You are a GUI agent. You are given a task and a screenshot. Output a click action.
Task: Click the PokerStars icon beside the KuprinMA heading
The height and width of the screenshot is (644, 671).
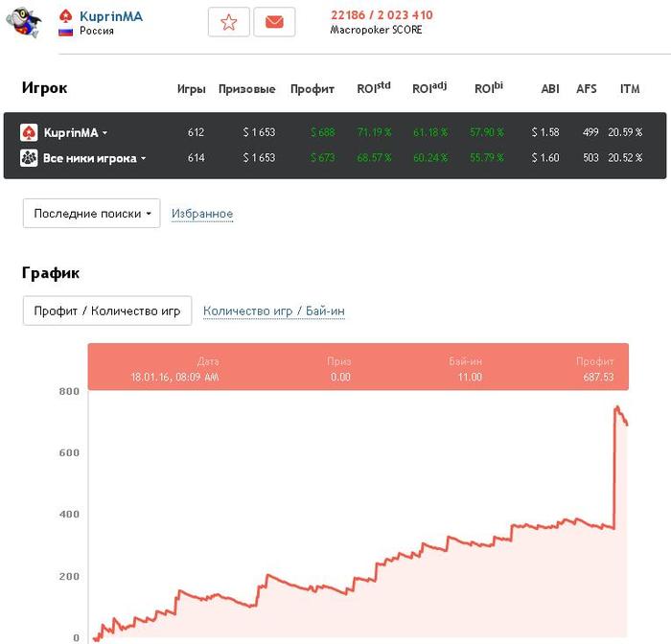65,16
